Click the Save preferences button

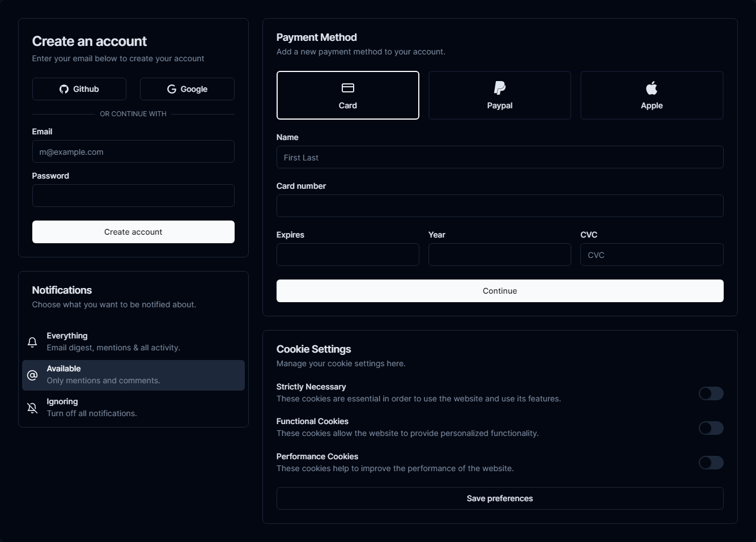pyautogui.click(x=499, y=498)
